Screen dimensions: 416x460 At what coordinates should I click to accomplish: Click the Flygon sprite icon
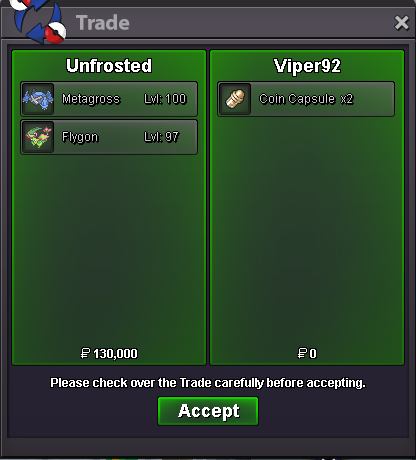pyautogui.click(x=38, y=137)
